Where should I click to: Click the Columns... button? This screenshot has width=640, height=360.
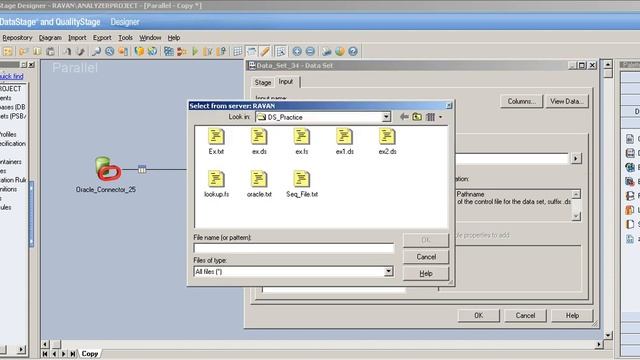point(521,101)
